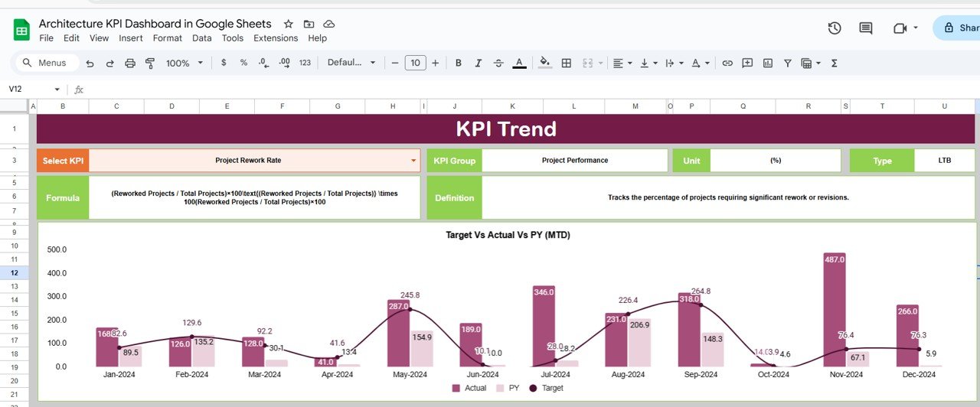Expand the Name Box V12 dropdown arrow
The image size is (980, 407).
[x=57, y=90]
